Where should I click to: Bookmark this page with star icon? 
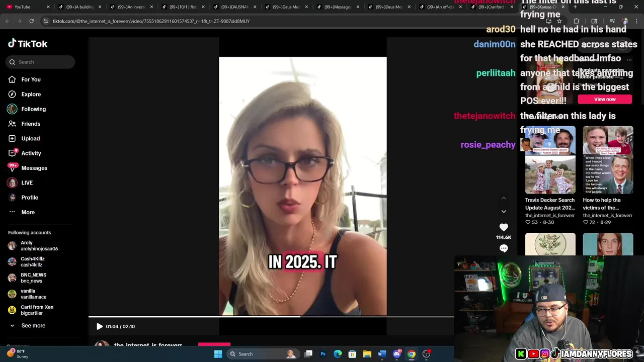click(x=559, y=21)
